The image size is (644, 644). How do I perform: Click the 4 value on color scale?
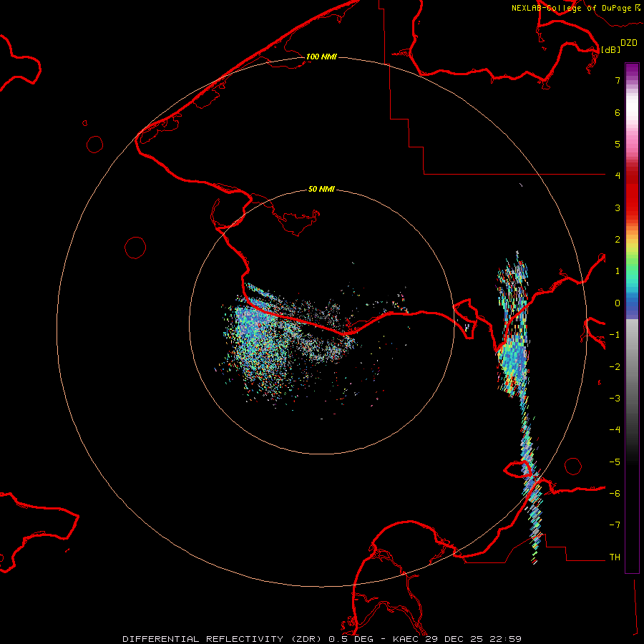(x=618, y=175)
